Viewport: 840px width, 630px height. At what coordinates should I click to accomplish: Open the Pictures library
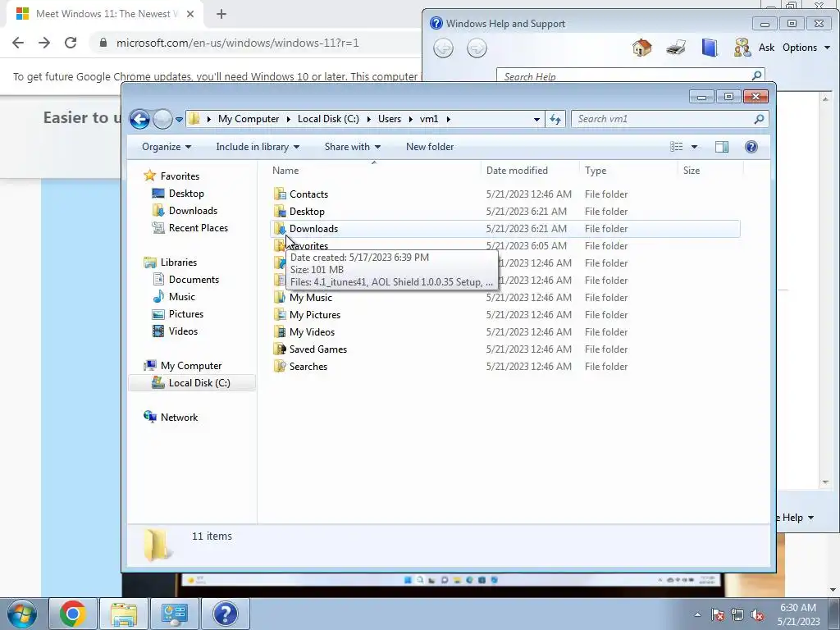point(178,314)
